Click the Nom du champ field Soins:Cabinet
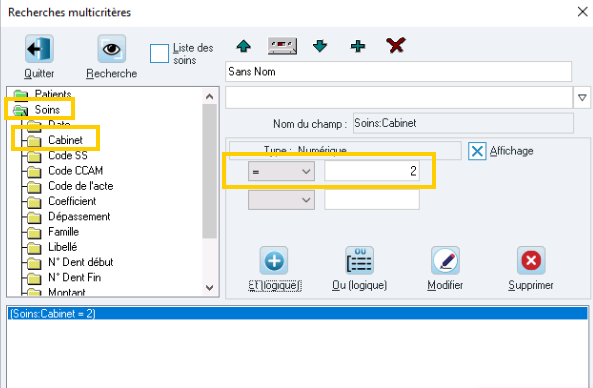Screen dimensions: 593x388 click(x=463, y=123)
